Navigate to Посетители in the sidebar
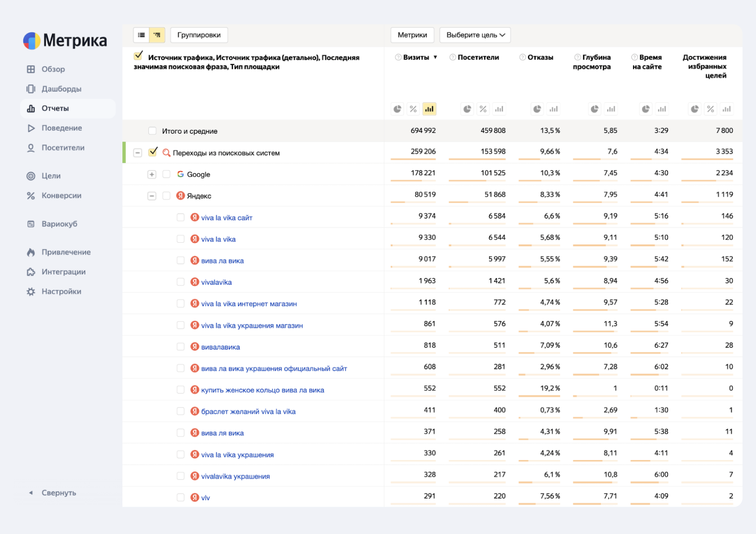The height and width of the screenshot is (534, 756). (55, 148)
